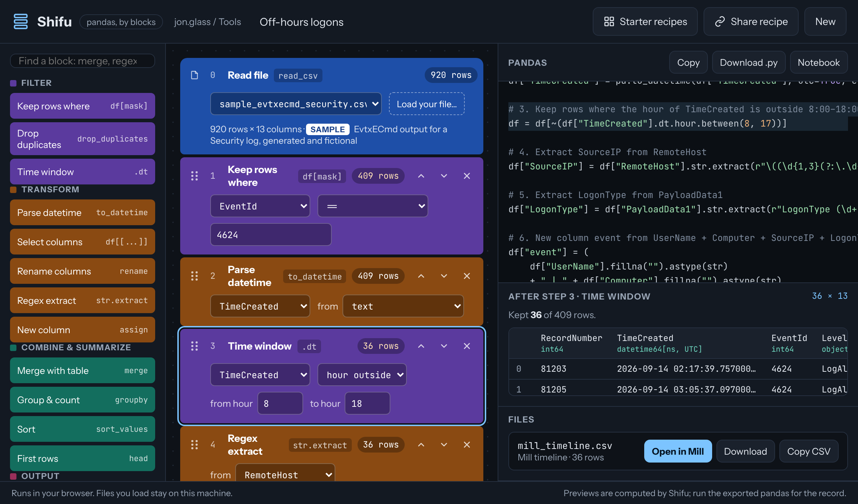Image resolution: width=858 pixels, height=504 pixels.
Task: Move Keep rows where step up
Action: click(421, 176)
